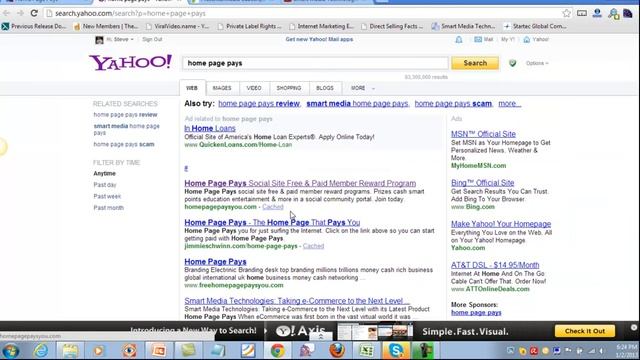Select the Anytime time filter
This screenshot has height=360, width=640.
[x=104, y=173]
